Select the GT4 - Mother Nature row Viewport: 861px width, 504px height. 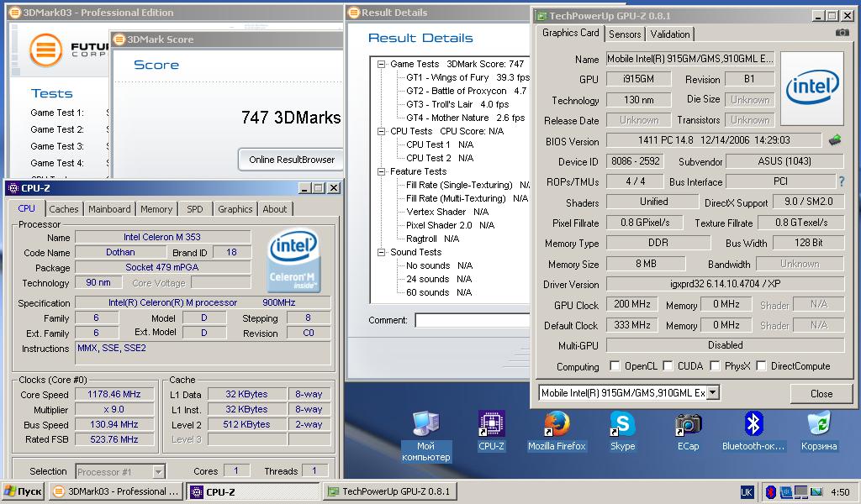coord(465,118)
